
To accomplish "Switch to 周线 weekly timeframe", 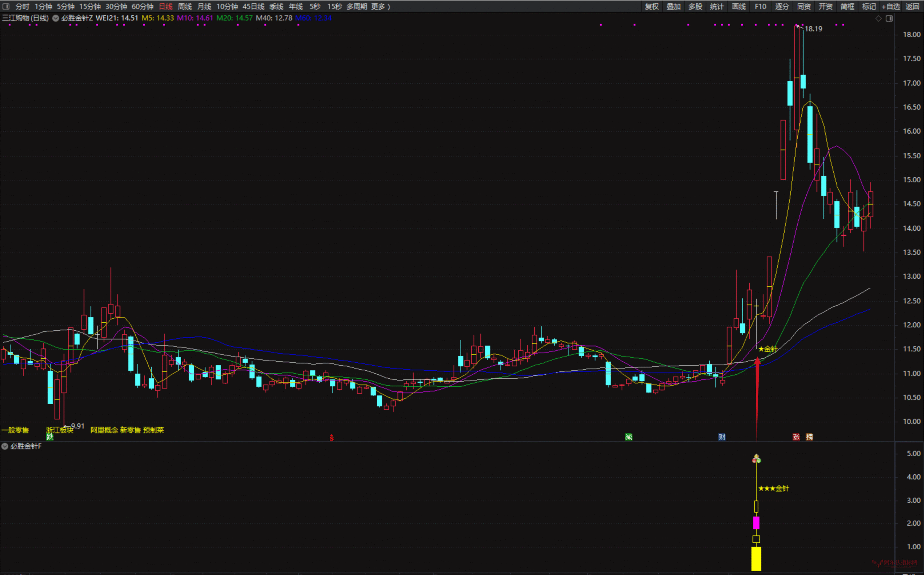I will (x=185, y=6).
